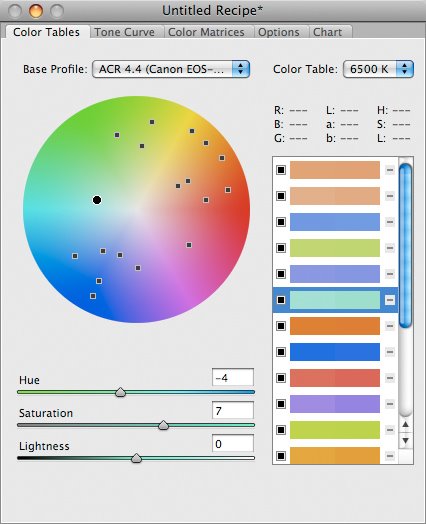The height and width of the screenshot is (524, 426).
Task: Switch to the Color Matrices tab
Action: click(206, 32)
